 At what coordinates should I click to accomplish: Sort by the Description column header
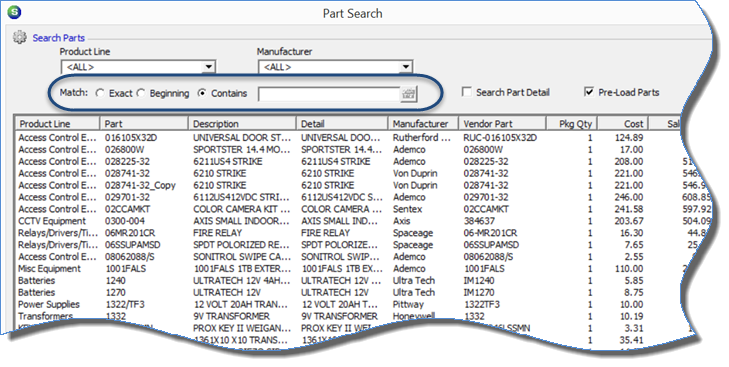pos(242,124)
